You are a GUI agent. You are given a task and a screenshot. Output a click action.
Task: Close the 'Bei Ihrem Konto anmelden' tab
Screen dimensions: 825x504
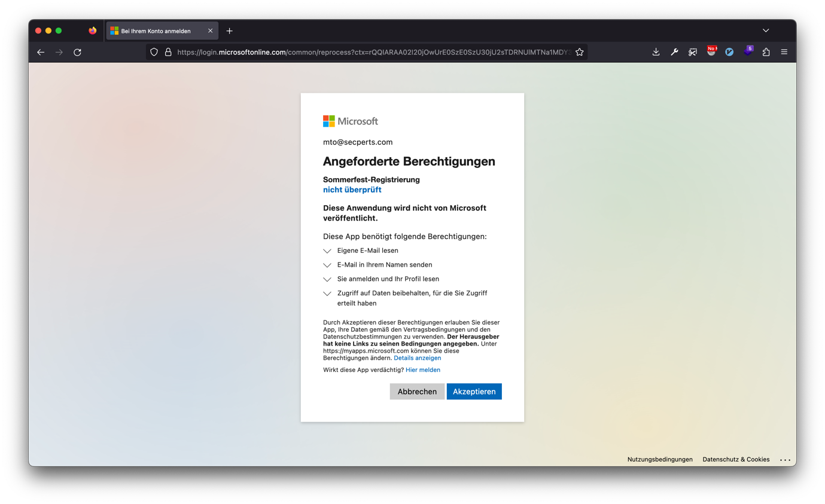coord(210,31)
